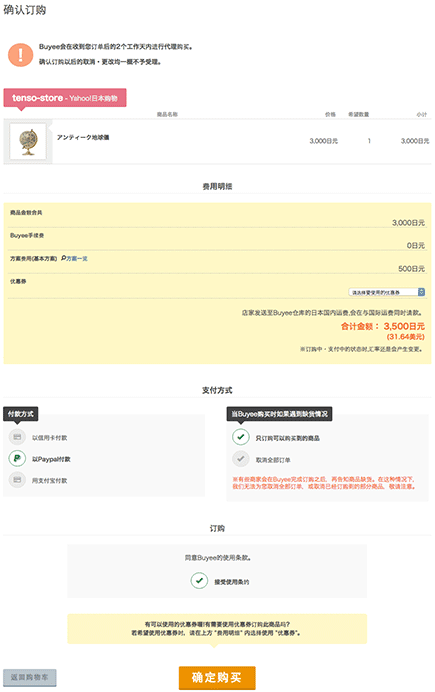
Task: Toggle the accept terms of use checkbox
Action: 199,581
